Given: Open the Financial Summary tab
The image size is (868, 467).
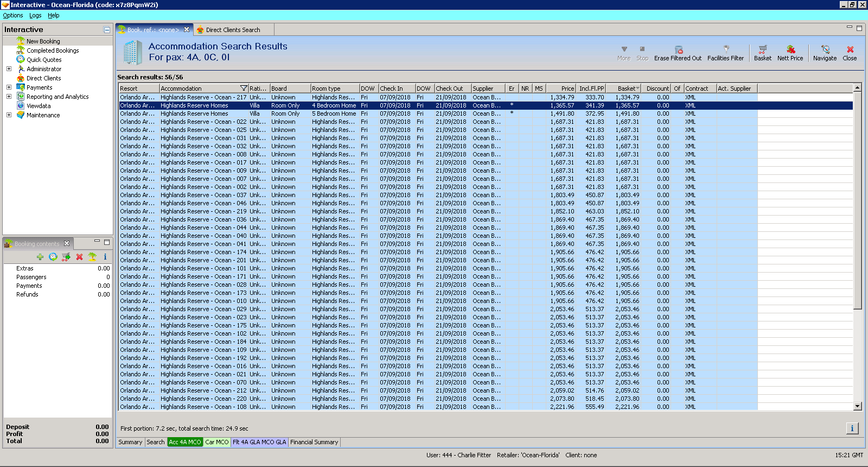Looking at the screenshot, I should click(314, 442).
